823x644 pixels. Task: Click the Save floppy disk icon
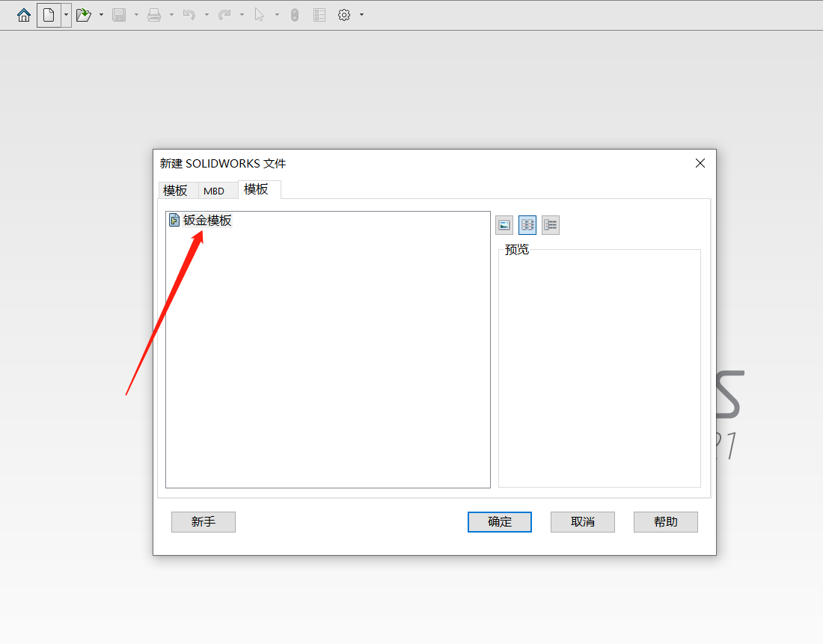coord(119,15)
